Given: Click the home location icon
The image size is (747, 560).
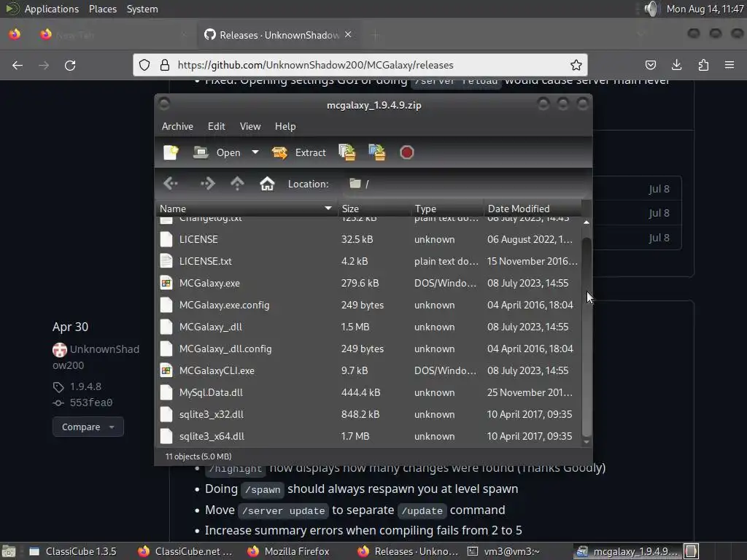Looking at the screenshot, I should (x=267, y=183).
